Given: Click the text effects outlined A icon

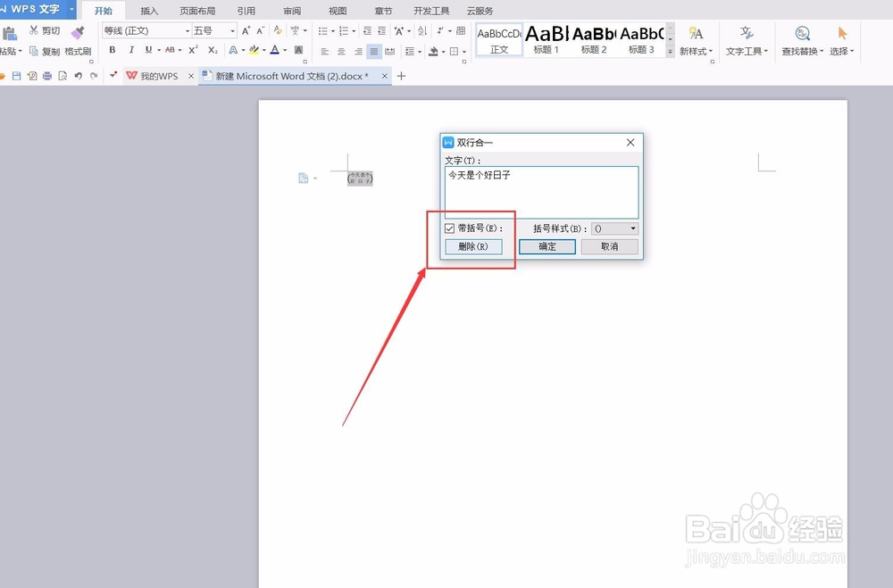Looking at the screenshot, I should click(233, 50).
